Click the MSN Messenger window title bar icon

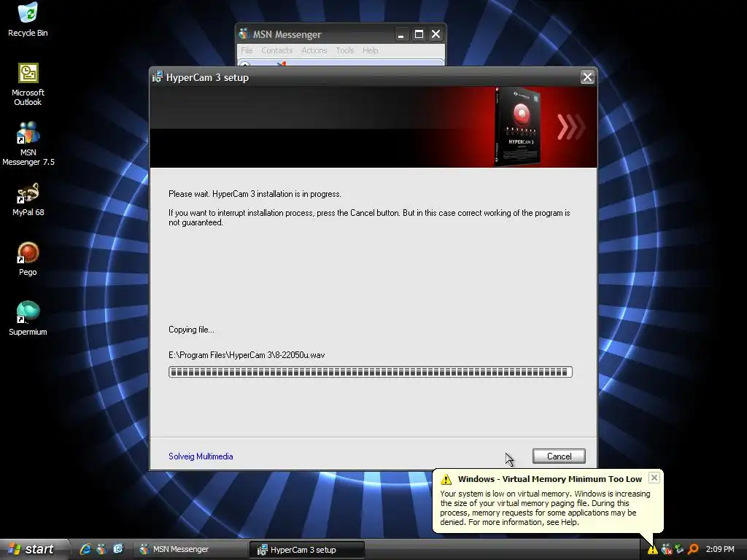click(x=244, y=34)
